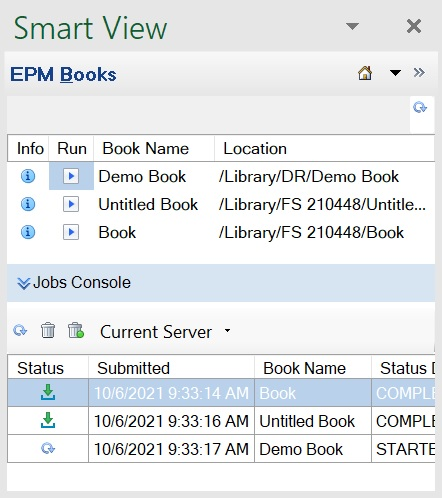Sort books by Book Name column
Image resolution: width=442 pixels, height=498 pixels.
click(x=154, y=148)
